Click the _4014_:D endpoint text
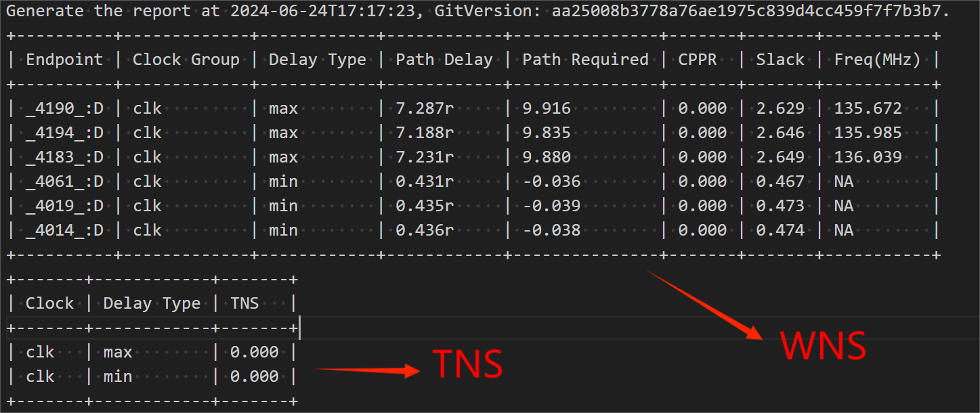 tap(64, 230)
